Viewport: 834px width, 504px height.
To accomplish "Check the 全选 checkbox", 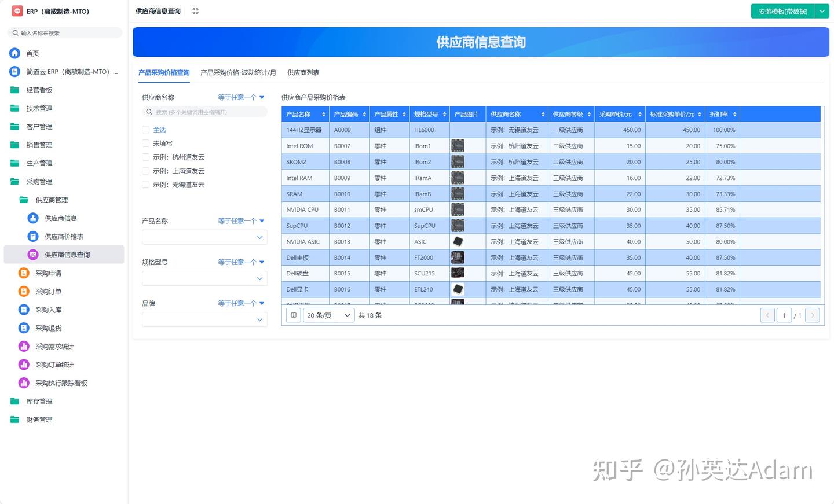I will [x=146, y=130].
